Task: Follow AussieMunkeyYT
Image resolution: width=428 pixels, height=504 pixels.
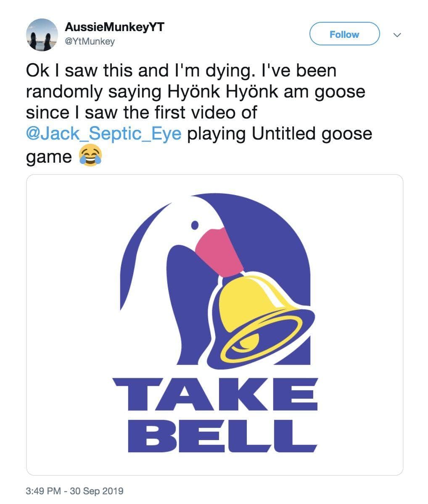Action: pos(344,34)
